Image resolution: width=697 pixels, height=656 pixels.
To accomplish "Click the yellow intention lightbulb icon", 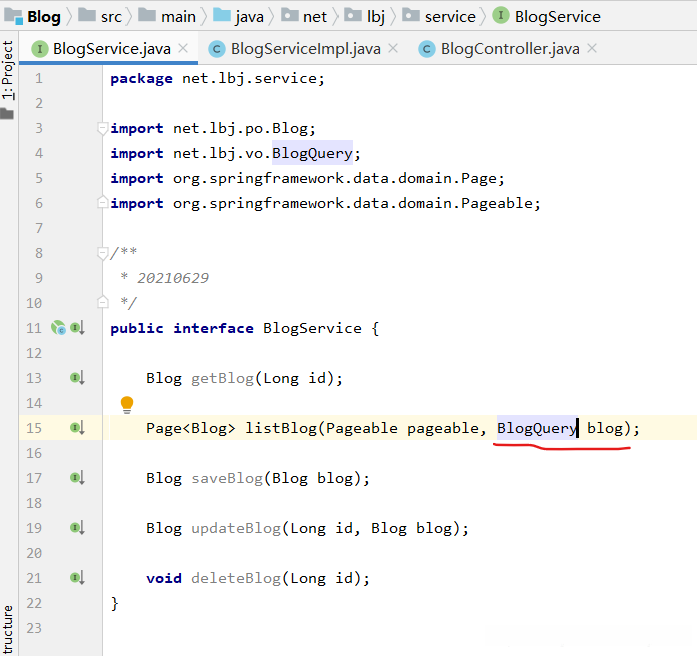I will [127, 405].
